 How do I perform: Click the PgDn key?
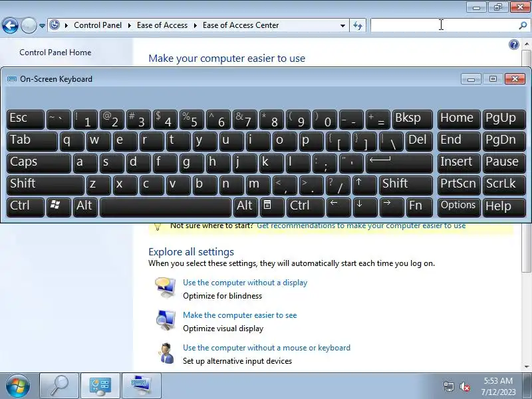504,141
